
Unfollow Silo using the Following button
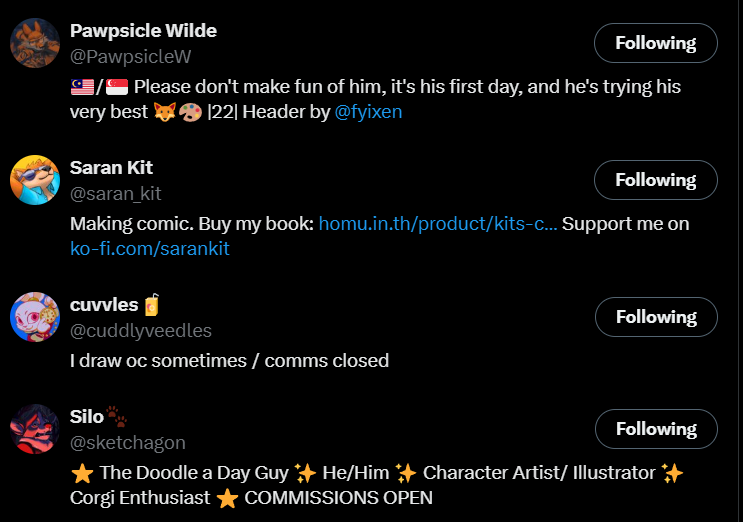tap(655, 429)
